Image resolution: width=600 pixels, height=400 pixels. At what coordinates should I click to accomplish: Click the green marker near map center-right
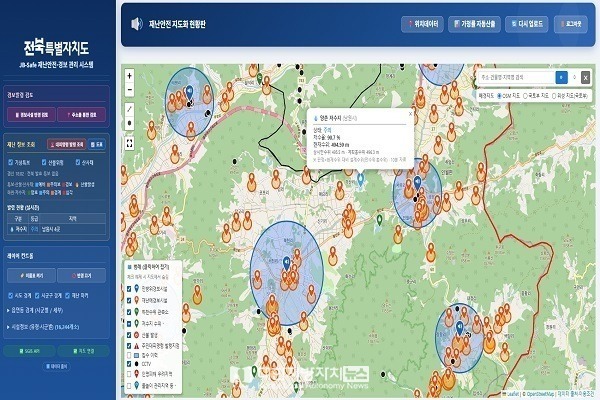tap(379, 220)
